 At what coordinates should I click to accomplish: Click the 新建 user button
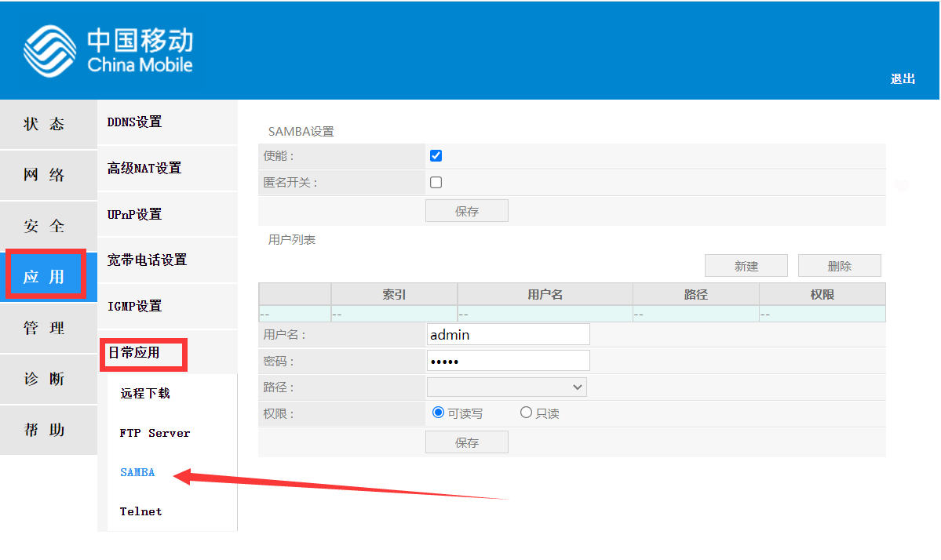pos(746,266)
